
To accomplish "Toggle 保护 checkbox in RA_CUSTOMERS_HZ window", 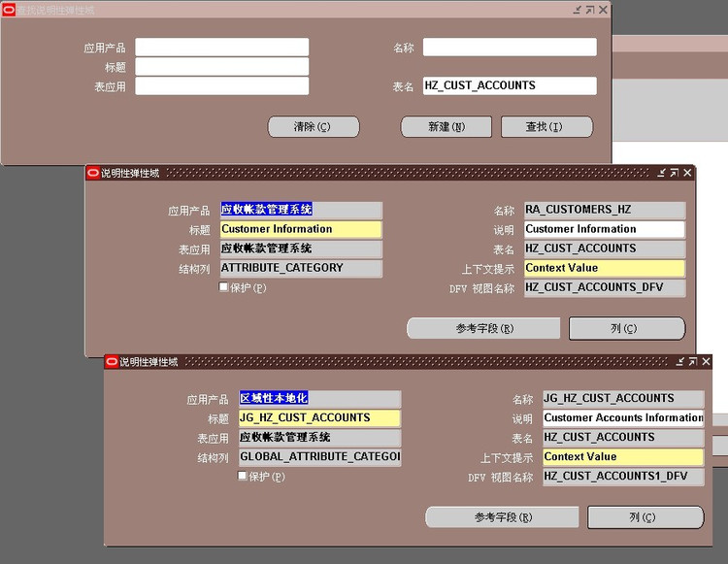I will (x=224, y=287).
